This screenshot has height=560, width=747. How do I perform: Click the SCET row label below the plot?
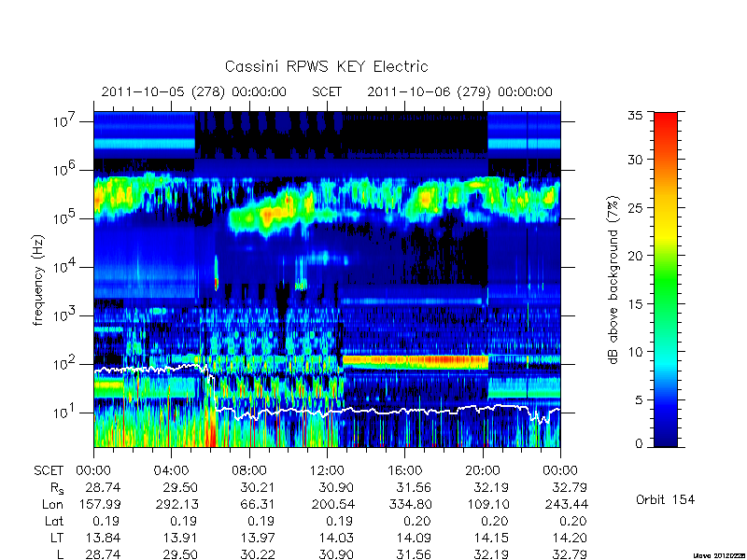tap(49, 471)
